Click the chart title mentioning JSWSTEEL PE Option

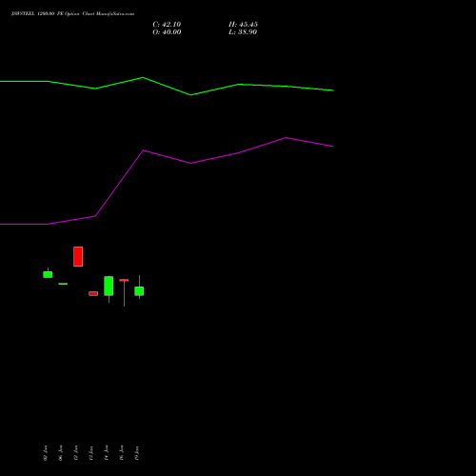(72, 13)
